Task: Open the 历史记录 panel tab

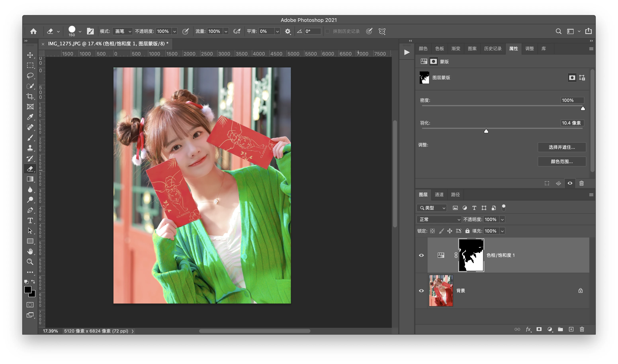Action: coord(493,49)
